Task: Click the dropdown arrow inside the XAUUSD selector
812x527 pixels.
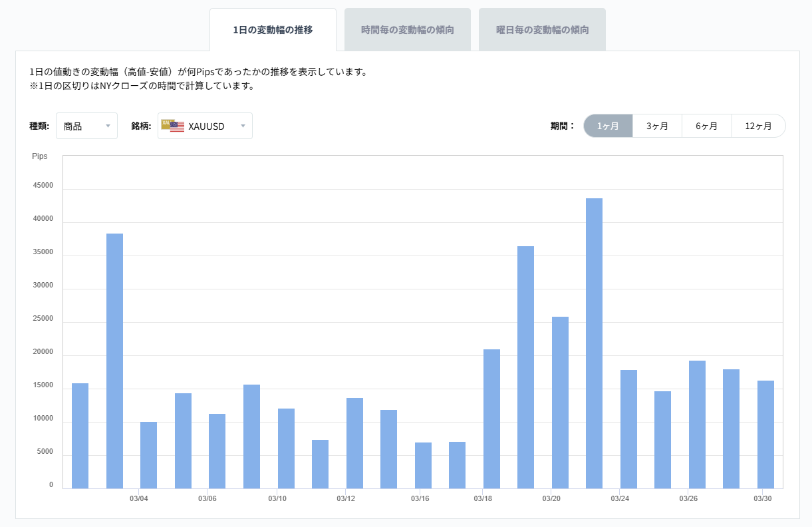Action: point(243,126)
